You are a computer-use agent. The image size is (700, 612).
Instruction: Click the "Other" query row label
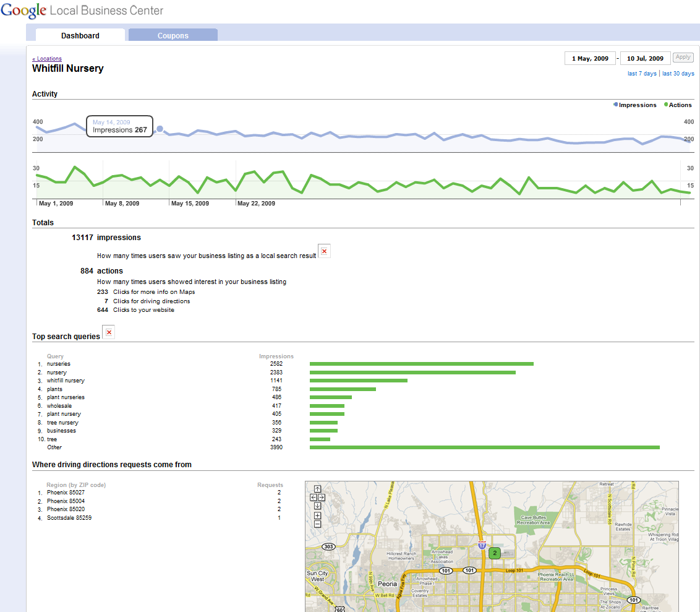click(54, 447)
